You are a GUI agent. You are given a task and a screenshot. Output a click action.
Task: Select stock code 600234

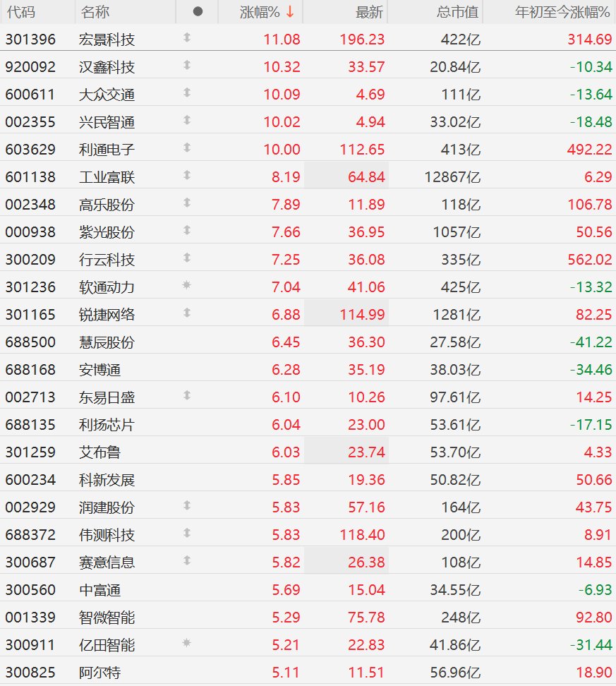click(x=30, y=480)
